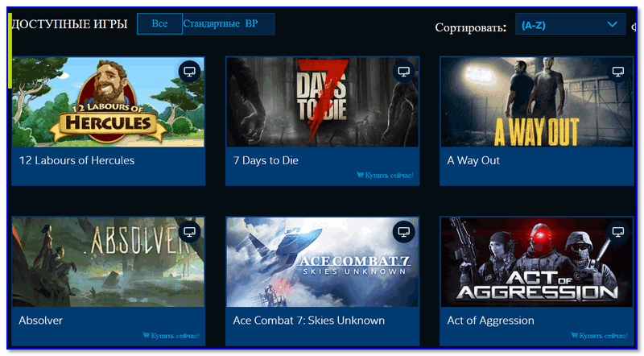Click the ДОСТУПНЫЕ ИГРЫ heading
Viewport: 644px width, 356px height.
pos(69,24)
